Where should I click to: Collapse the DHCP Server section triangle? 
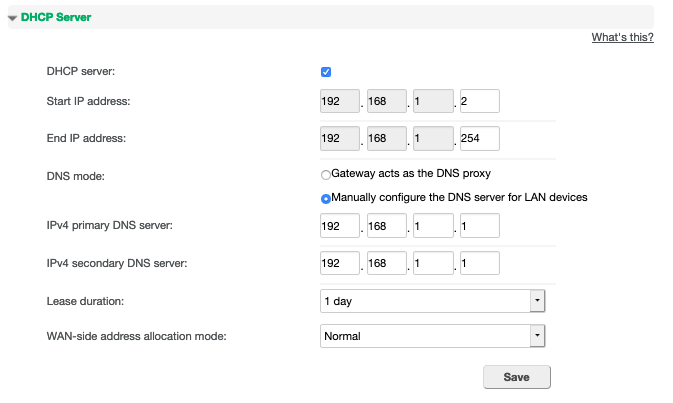(12, 18)
